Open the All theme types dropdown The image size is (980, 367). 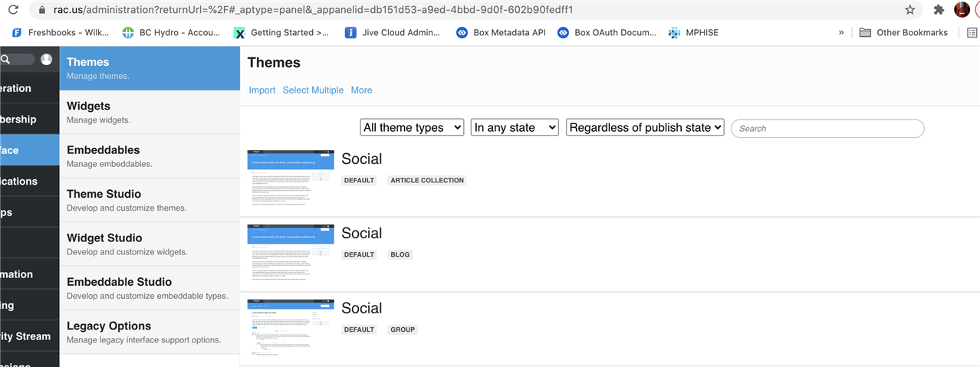[x=412, y=127]
